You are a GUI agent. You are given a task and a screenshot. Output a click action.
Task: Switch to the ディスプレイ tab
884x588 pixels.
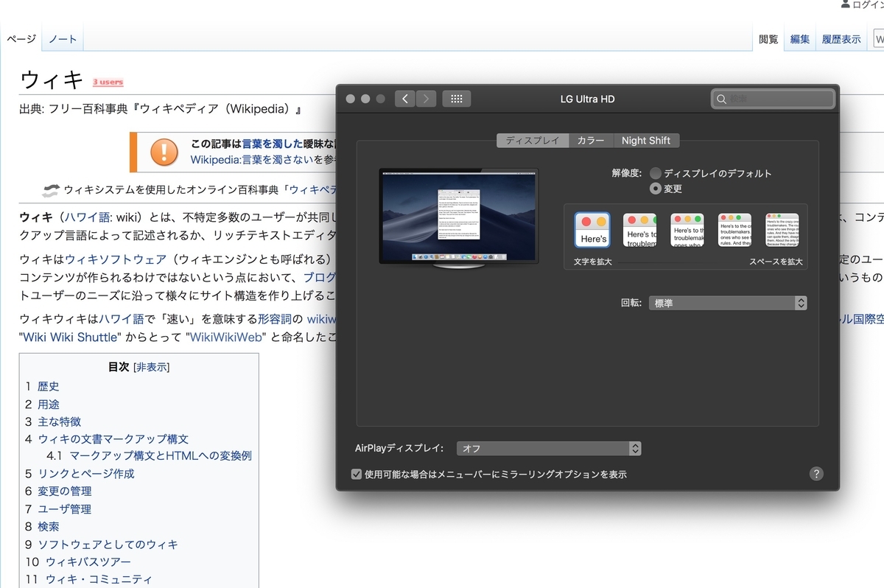click(x=533, y=141)
